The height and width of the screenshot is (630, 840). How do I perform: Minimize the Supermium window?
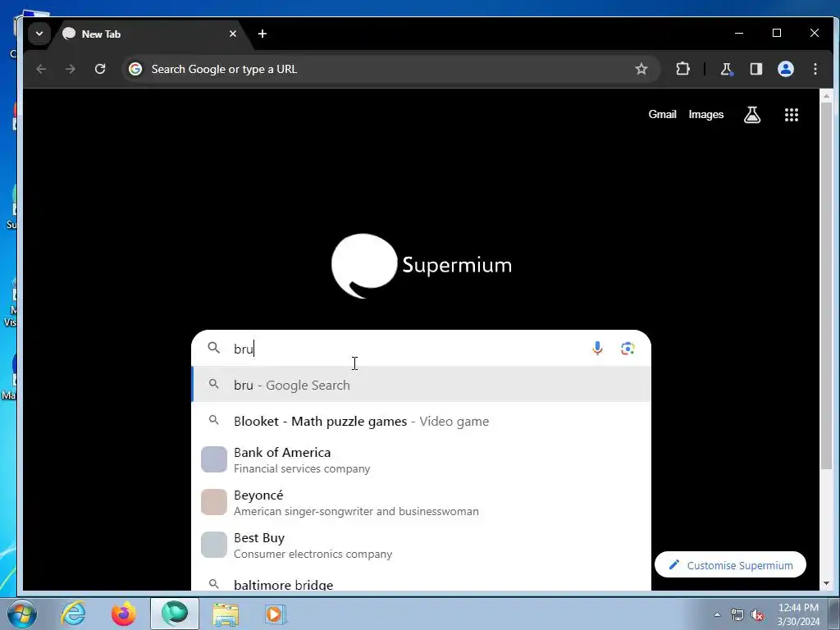click(x=739, y=33)
